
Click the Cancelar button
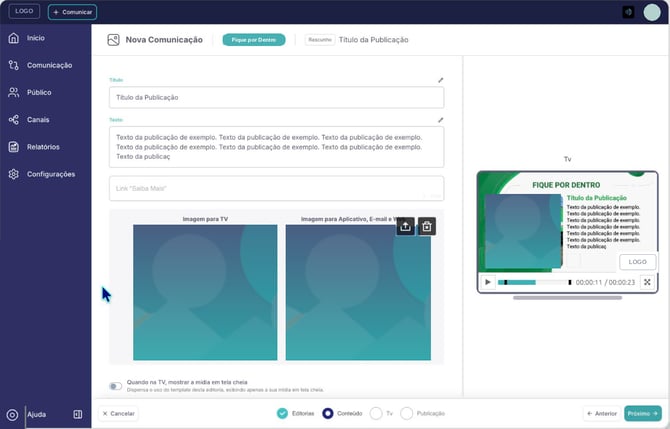coord(118,414)
